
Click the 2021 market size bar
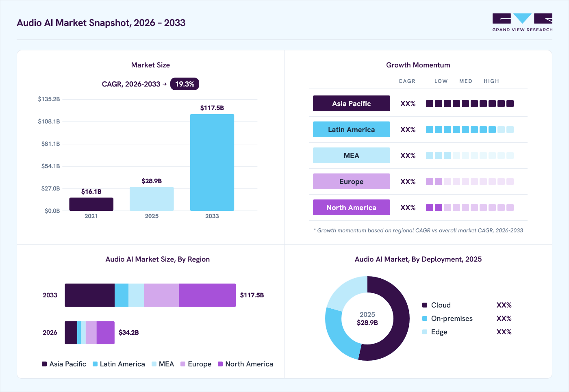click(x=91, y=204)
